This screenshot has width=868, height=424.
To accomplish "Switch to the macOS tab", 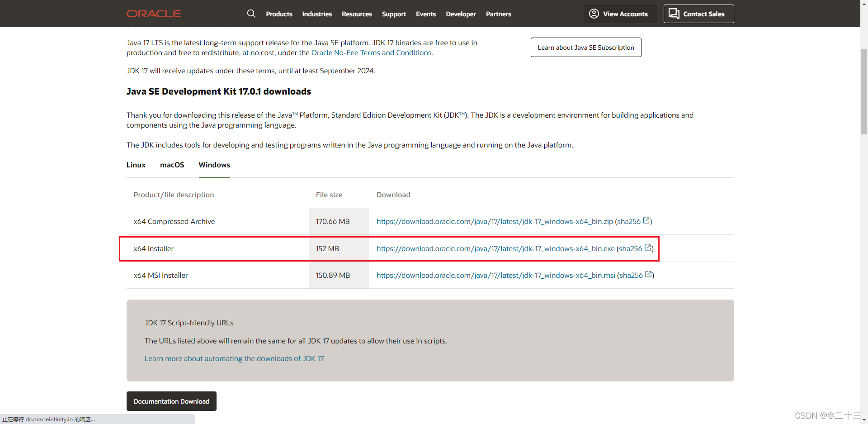I will point(172,165).
